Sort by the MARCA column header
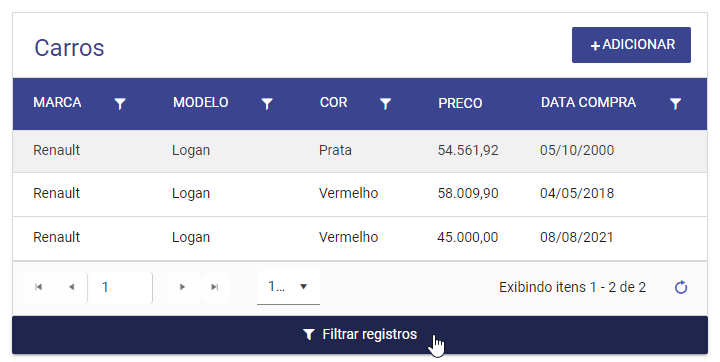Image resolution: width=720 pixels, height=362 pixels. tap(57, 102)
